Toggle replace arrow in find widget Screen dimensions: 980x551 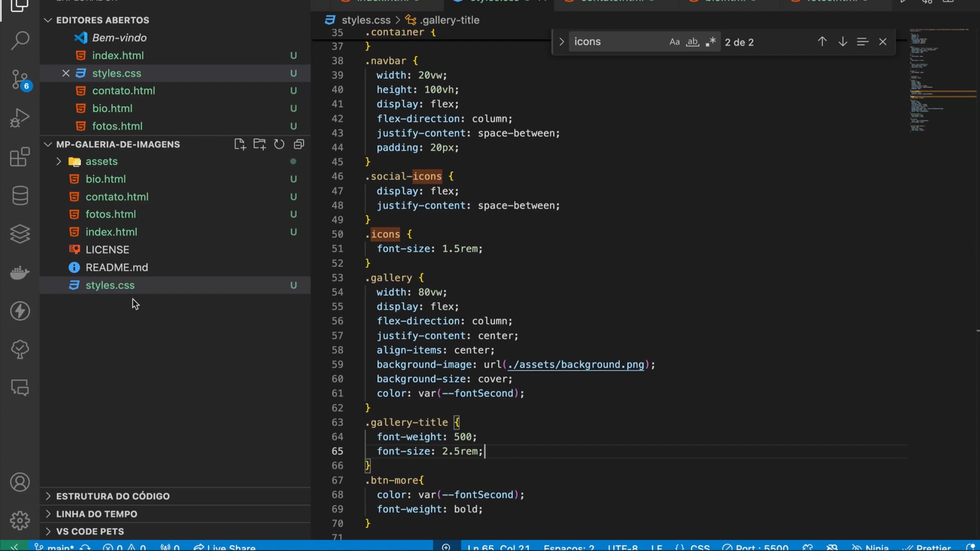click(561, 42)
